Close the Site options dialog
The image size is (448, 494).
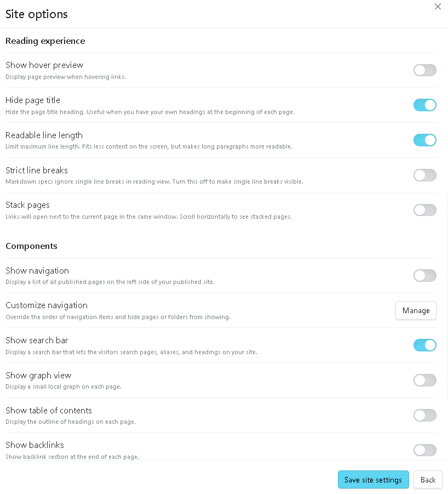[x=437, y=6]
